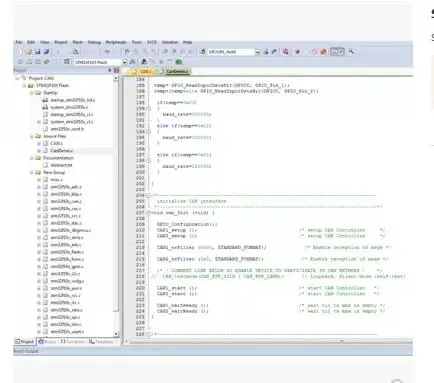Image resolution: width=434 pixels, height=383 pixels.
Task: Click the Save file toolbar icon
Action: [38, 52]
